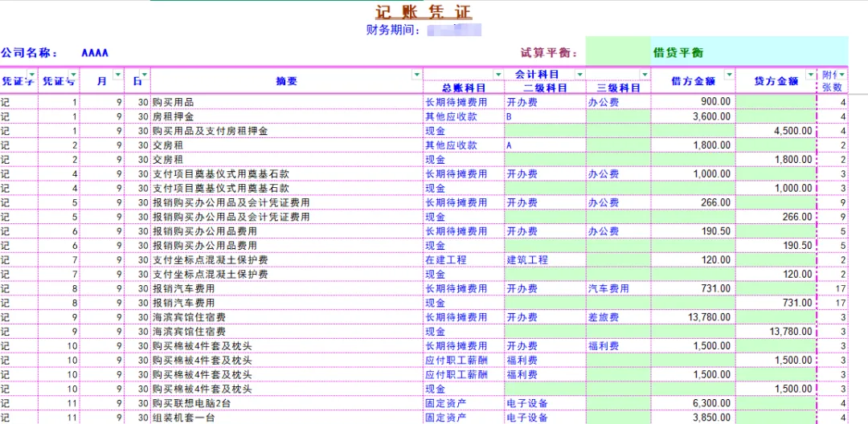Select the credit amount 4,500.00
Image resolution: width=868 pixels, height=424 pixels.
click(x=776, y=131)
